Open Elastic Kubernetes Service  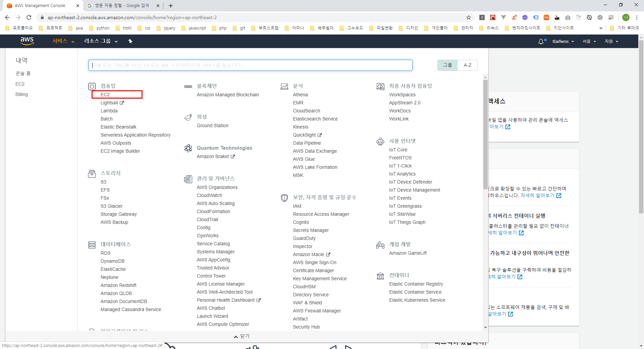(417, 300)
